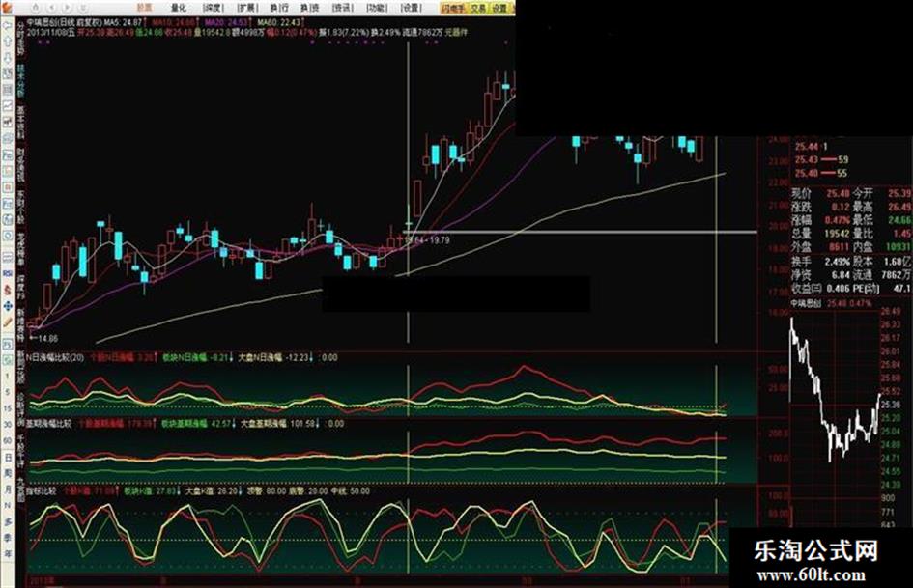Click the down-arrow icon in left toolbar

8,58
